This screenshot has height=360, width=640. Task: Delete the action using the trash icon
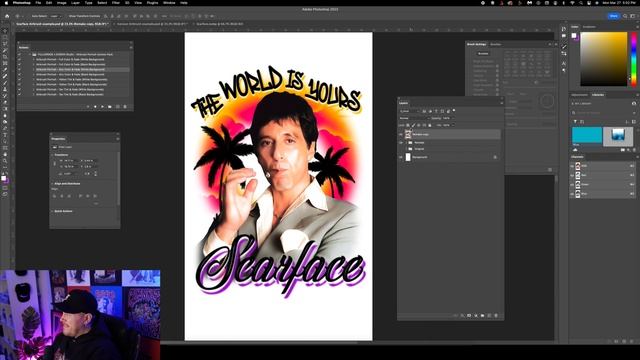[125, 107]
